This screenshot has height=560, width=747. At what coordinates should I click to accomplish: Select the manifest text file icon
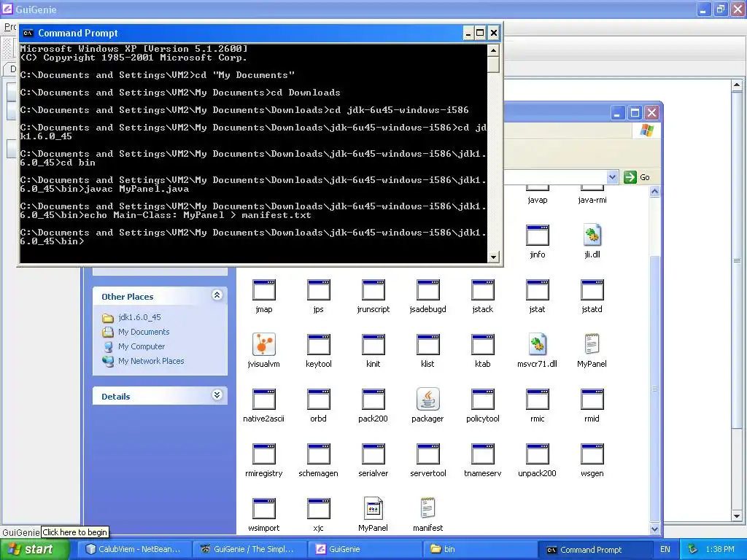tap(427, 508)
